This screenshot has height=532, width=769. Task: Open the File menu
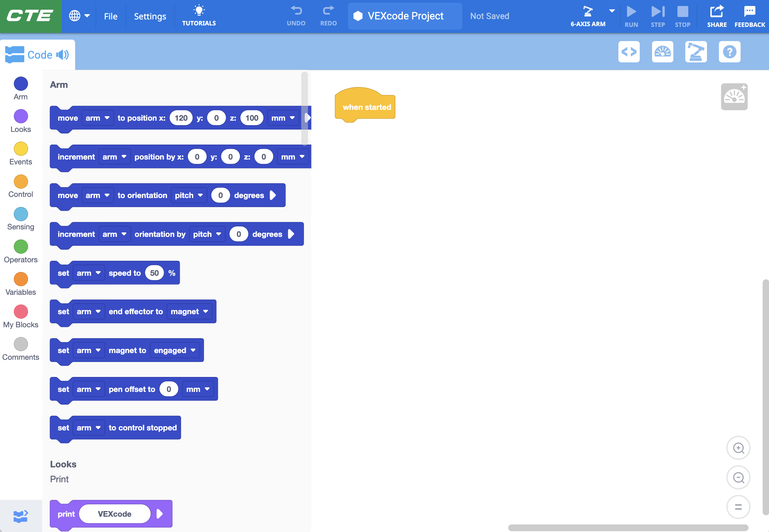tap(110, 16)
